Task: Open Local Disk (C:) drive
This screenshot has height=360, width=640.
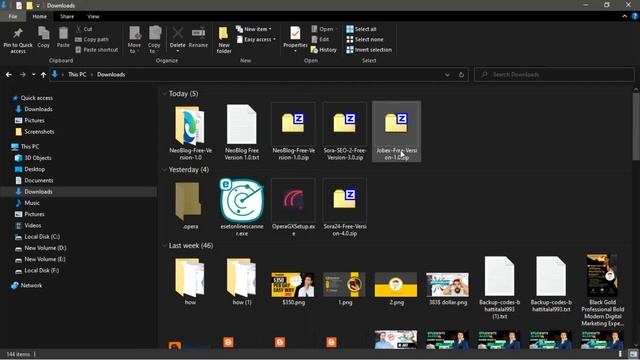Action: 42,237
